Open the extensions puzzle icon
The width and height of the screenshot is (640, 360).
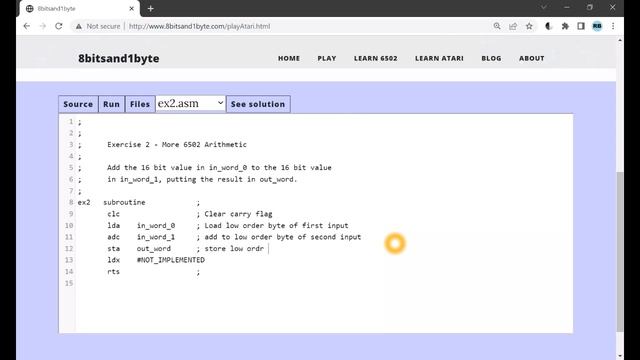tap(565, 26)
